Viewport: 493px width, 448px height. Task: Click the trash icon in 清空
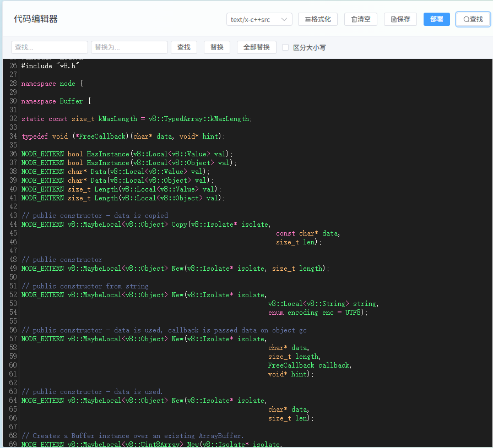click(354, 19)
